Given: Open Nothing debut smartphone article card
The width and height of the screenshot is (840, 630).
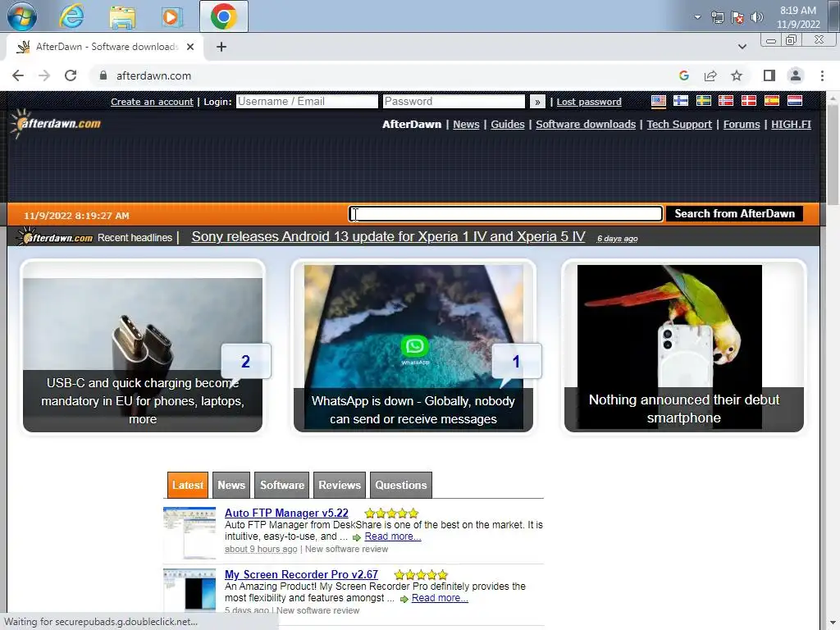Looking at the screenshot, I should click(683, 347).
